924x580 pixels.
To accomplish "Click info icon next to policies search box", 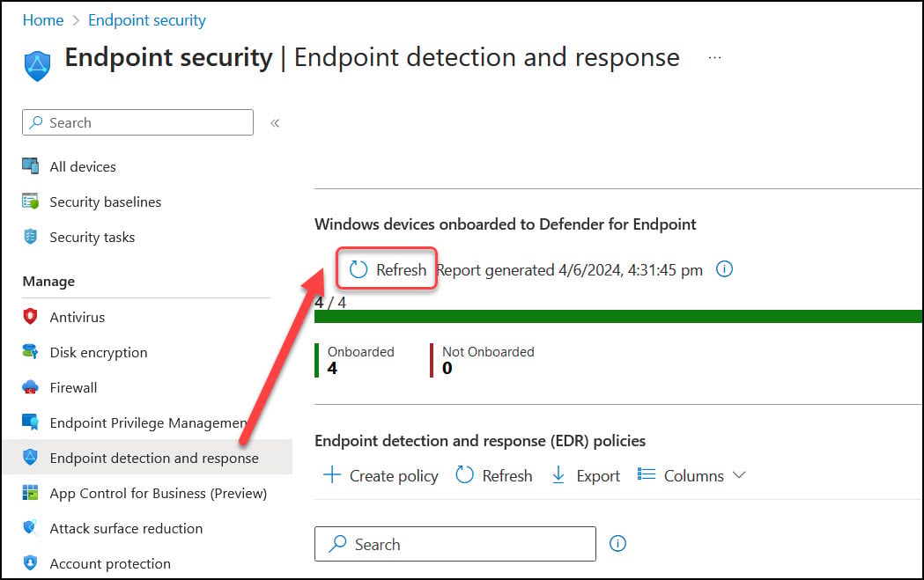I will pos(617,543).
